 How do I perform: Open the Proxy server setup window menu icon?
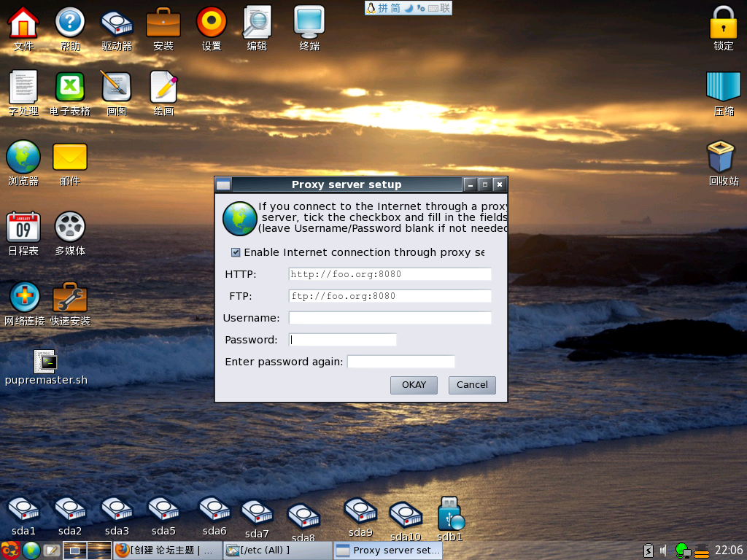click(223, 184)
